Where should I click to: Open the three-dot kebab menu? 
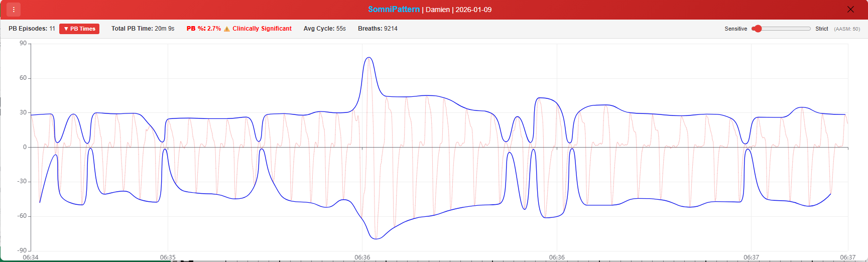pyautogui.click(x=14, y=10)
